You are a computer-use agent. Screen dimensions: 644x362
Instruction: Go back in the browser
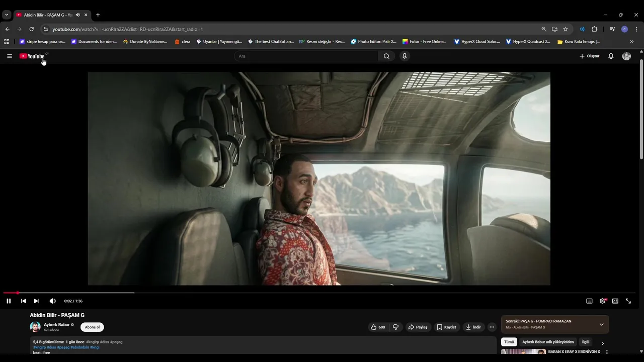pos(7,29)
